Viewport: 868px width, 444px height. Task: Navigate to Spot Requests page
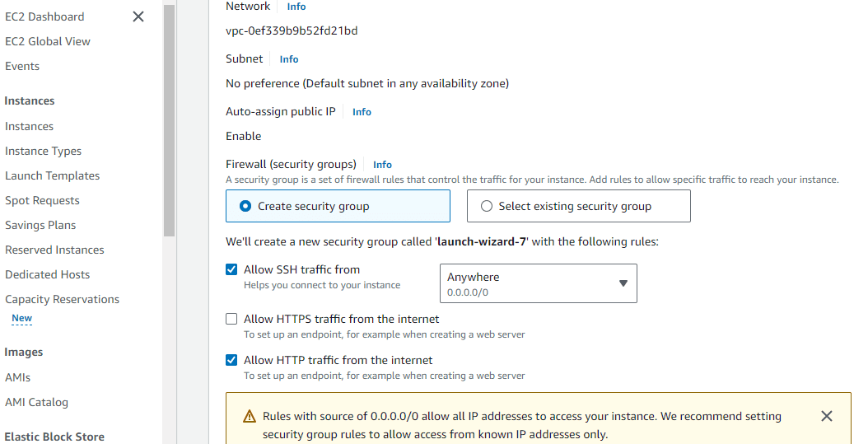pos(42,200)
